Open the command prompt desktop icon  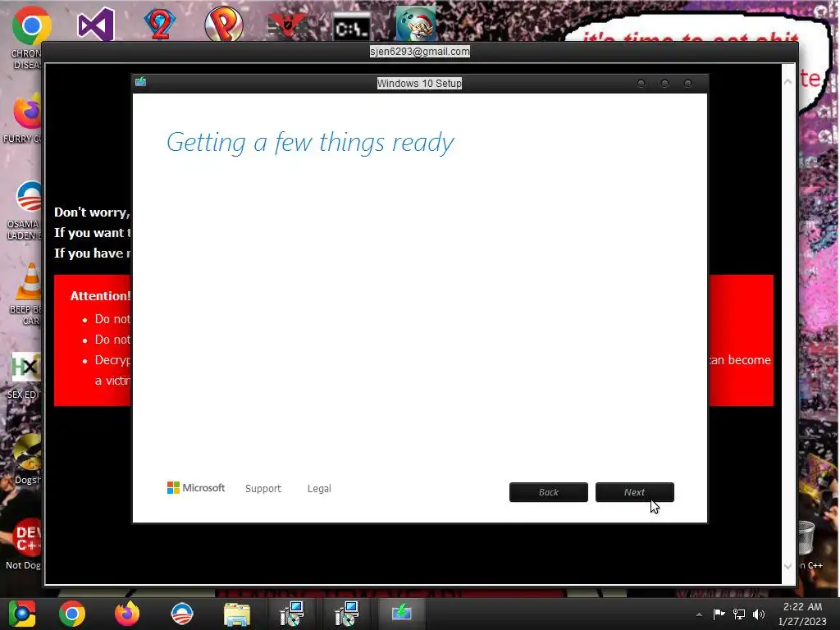(x=351, y=27)
